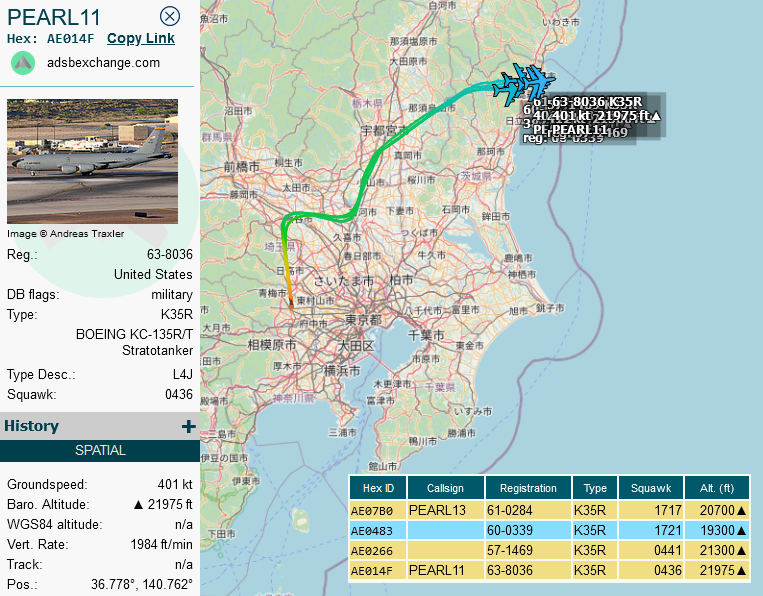Sort table by Hex ID column
The width and height of the screenshot is (763, 596).
point(378,488)
